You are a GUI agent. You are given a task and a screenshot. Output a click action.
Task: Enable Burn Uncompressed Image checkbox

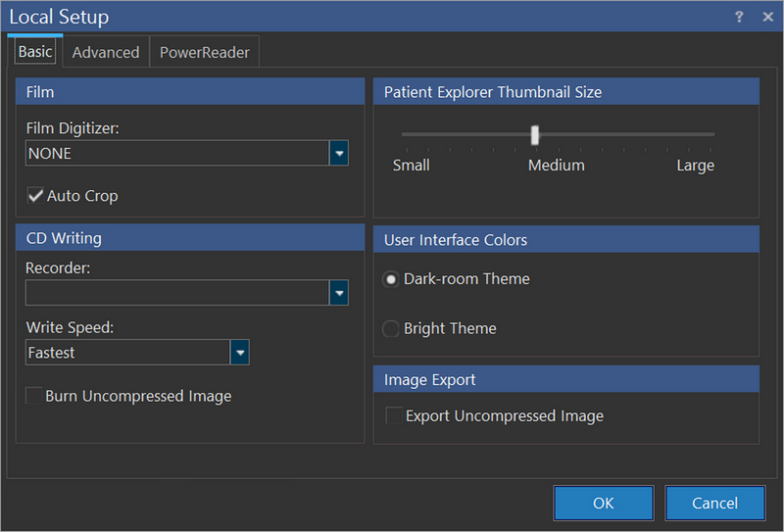click(34, 397)
